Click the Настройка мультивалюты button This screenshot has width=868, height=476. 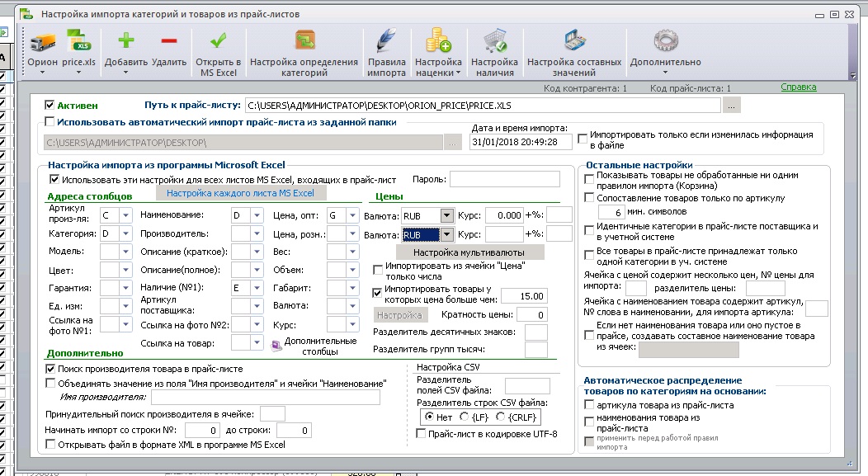pyautogui.click(x=469, y=252)
